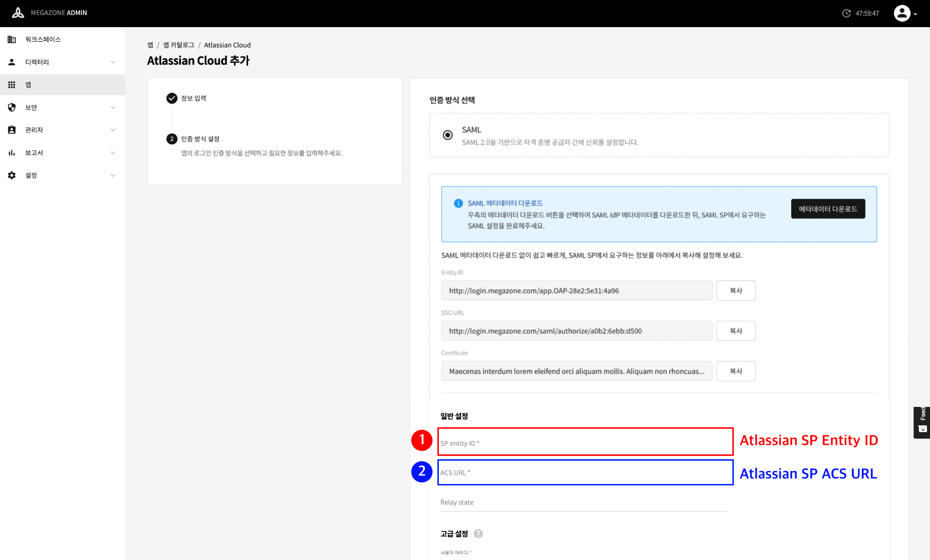This screenshot has height=560, width=930.
Task: Click the 사용자 아이디 field label
Action: click(x=455, y=553)
